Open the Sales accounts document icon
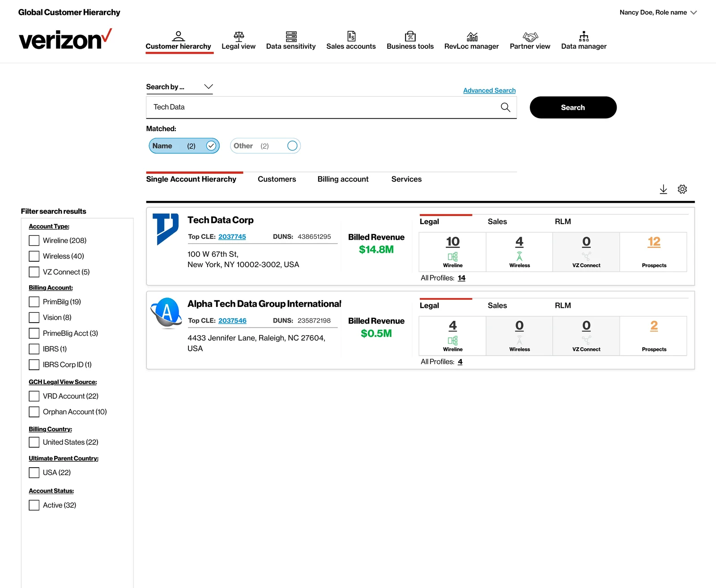The image size is (716, 588). pos(352,36)
